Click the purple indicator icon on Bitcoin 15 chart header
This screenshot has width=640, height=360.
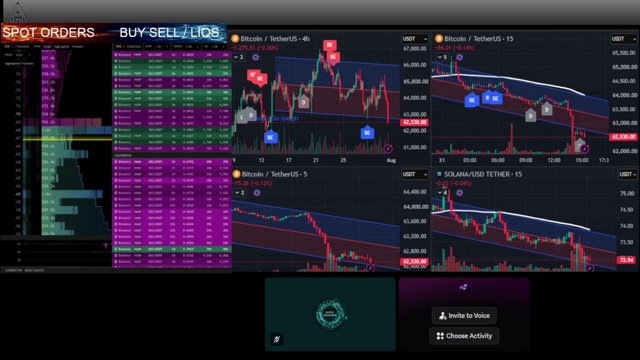pos(460,57)
